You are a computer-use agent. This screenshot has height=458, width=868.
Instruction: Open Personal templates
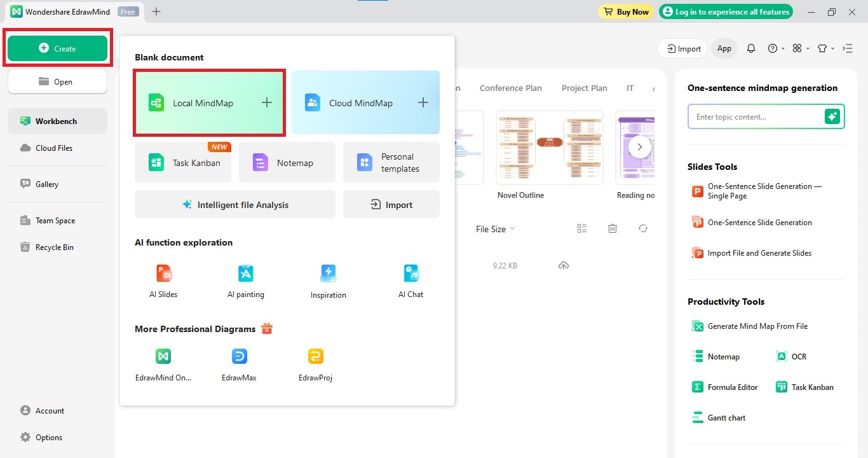(391, 162)
